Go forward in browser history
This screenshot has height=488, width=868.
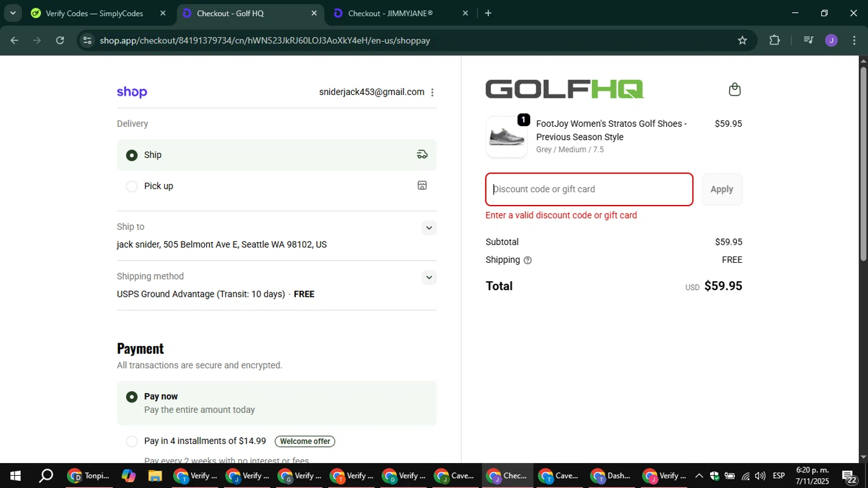coord(38,41)
